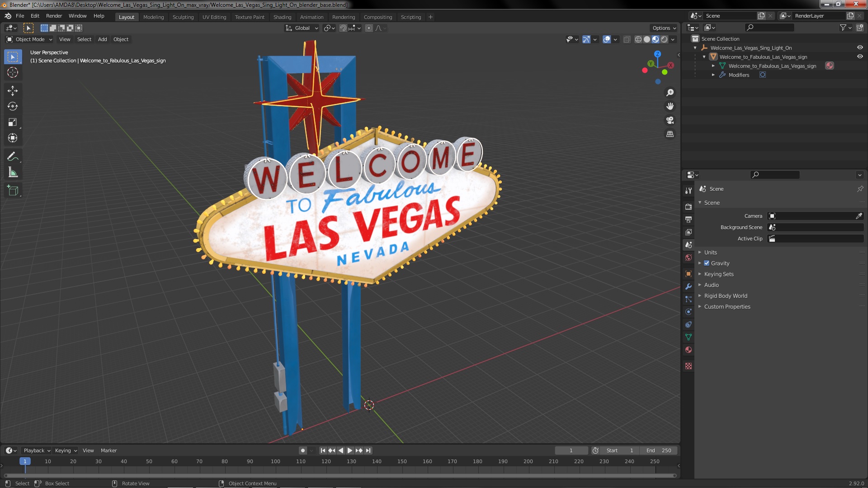
Task: Switch to material preview shading
Action: [656, 39]
